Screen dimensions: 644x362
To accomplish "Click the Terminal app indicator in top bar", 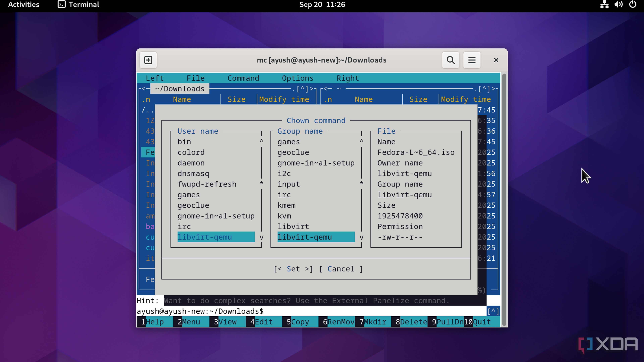I will point(78,5).
